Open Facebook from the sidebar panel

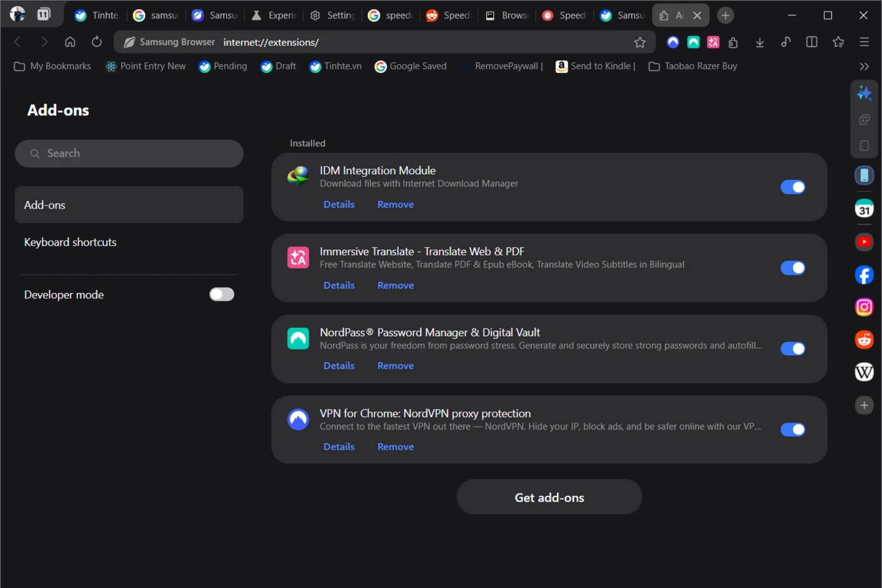pyautogui.click(x=865, y=275)
